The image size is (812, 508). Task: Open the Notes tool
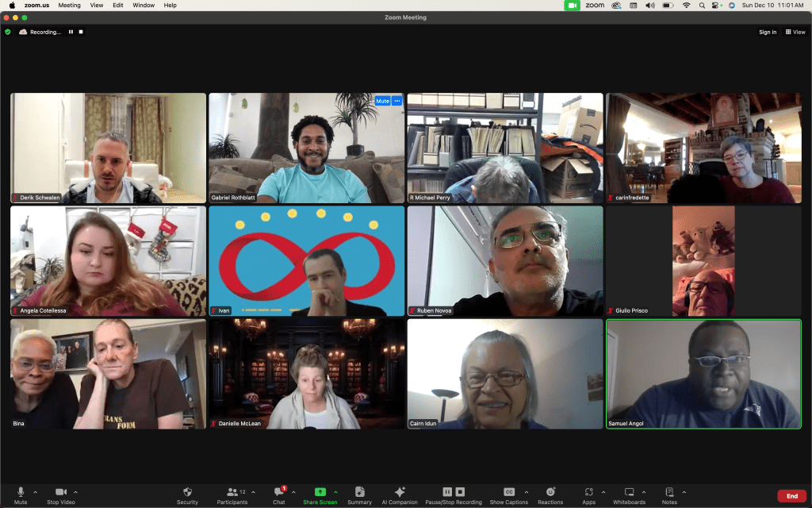tap(669, 495)
